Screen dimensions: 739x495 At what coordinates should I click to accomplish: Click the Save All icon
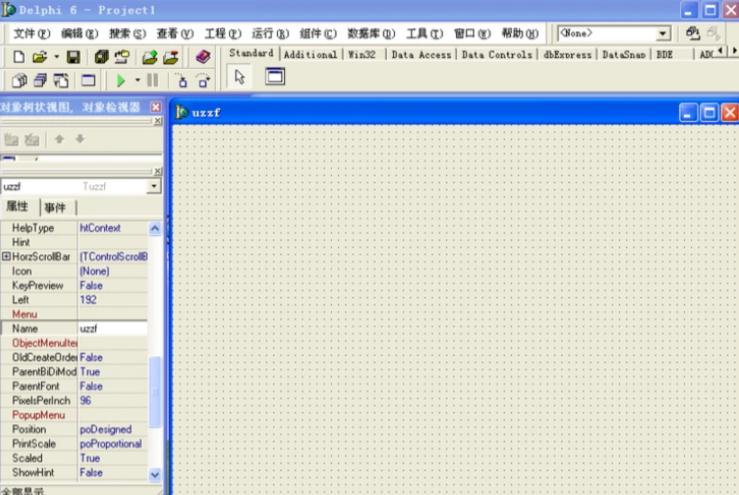(100, 57)
